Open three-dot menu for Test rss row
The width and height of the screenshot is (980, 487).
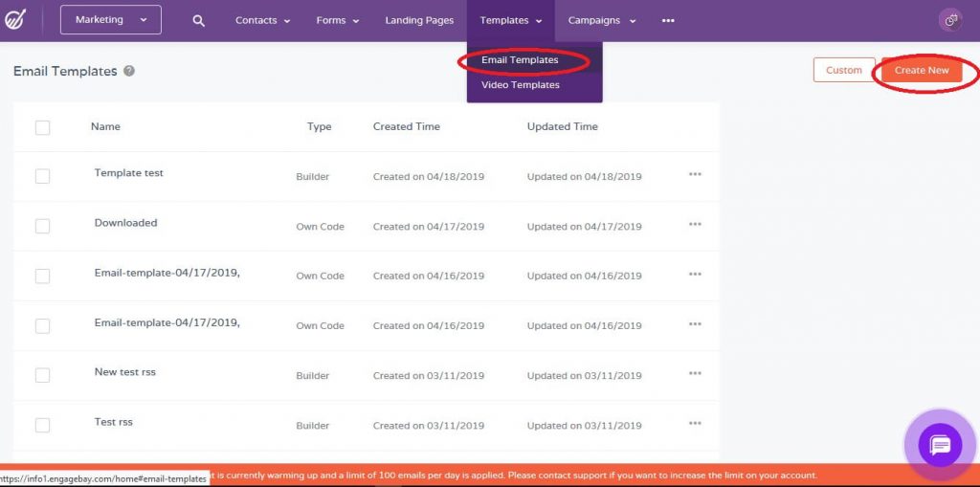coord(695,424)
